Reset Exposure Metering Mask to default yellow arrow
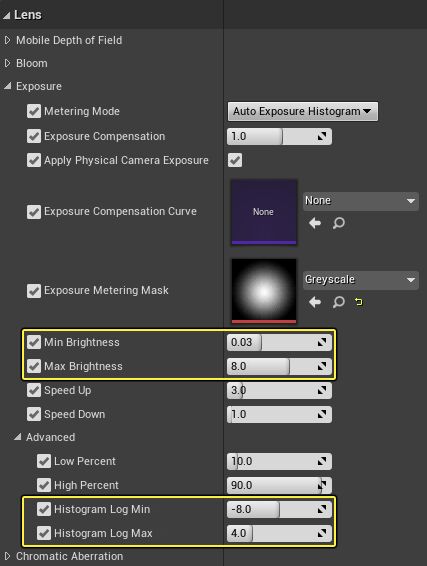This screenshot has height=566, width=427. tap(358, 301)
